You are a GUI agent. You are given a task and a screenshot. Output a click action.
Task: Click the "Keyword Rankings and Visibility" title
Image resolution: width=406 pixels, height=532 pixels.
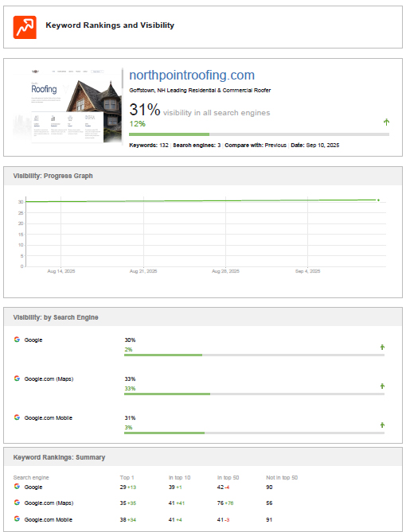(110, 25)
